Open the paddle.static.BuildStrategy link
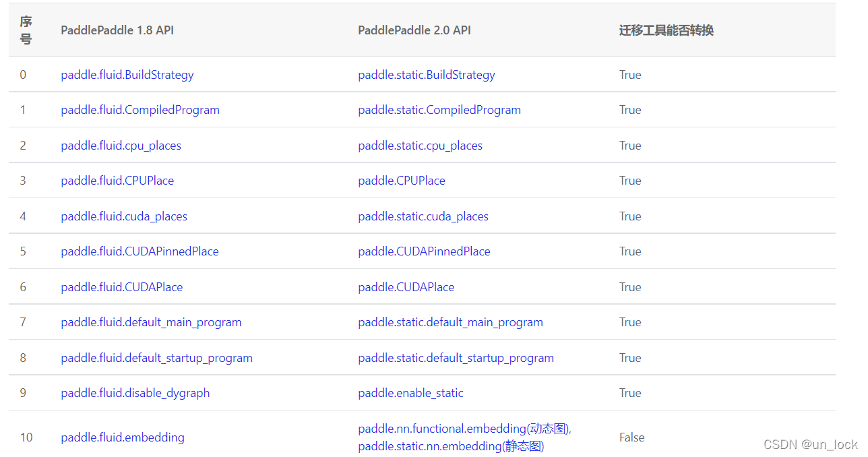This screenshot has width=868, height=457. click(427, 75)
